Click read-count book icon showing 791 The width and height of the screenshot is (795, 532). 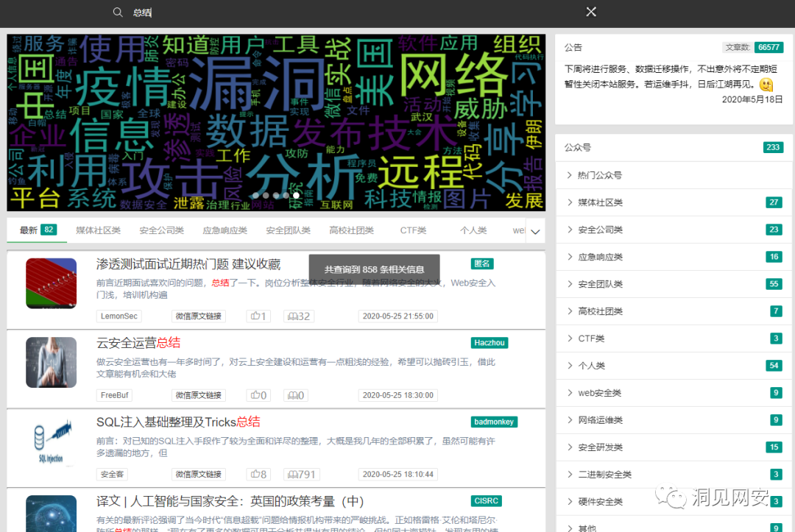pos(292,475)
